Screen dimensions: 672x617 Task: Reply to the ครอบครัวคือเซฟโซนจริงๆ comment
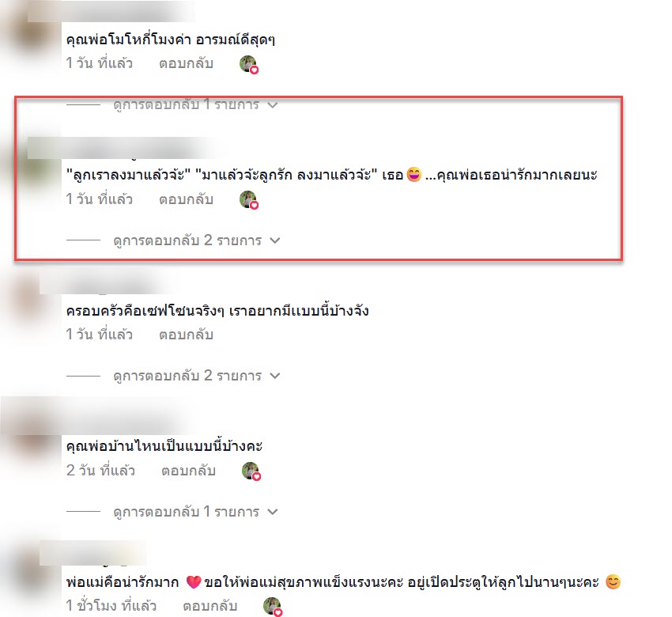186,335
